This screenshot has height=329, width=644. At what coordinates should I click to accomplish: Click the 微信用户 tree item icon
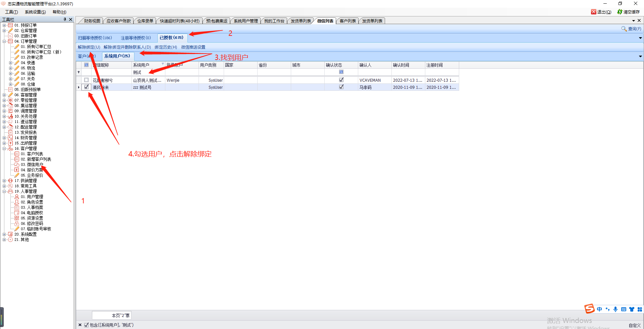coord(17,164)
